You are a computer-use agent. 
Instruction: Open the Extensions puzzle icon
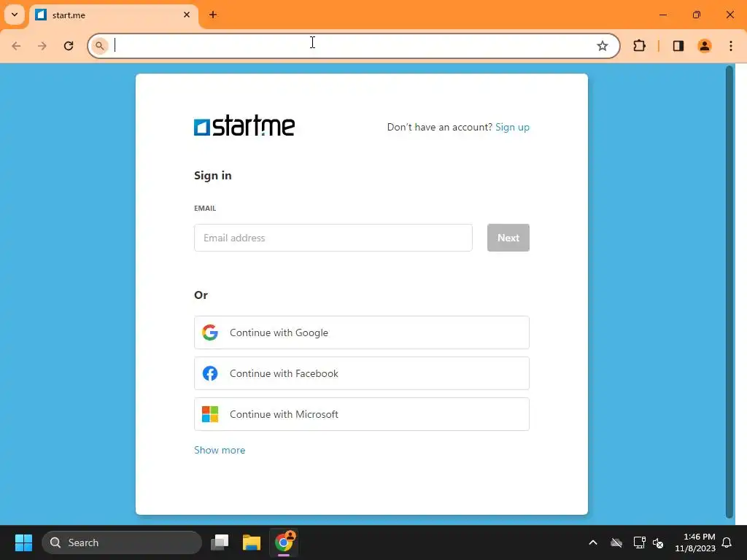[x=639, y=46]
